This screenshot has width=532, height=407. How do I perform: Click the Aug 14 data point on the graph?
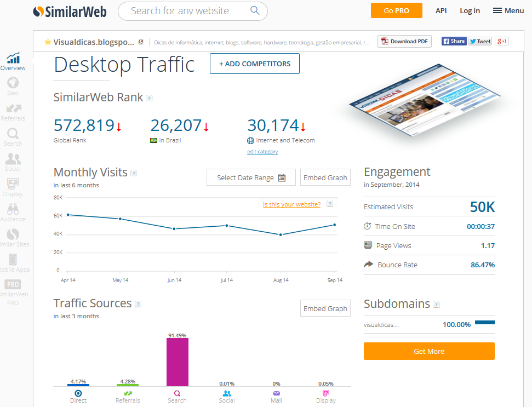click(281, 234)
